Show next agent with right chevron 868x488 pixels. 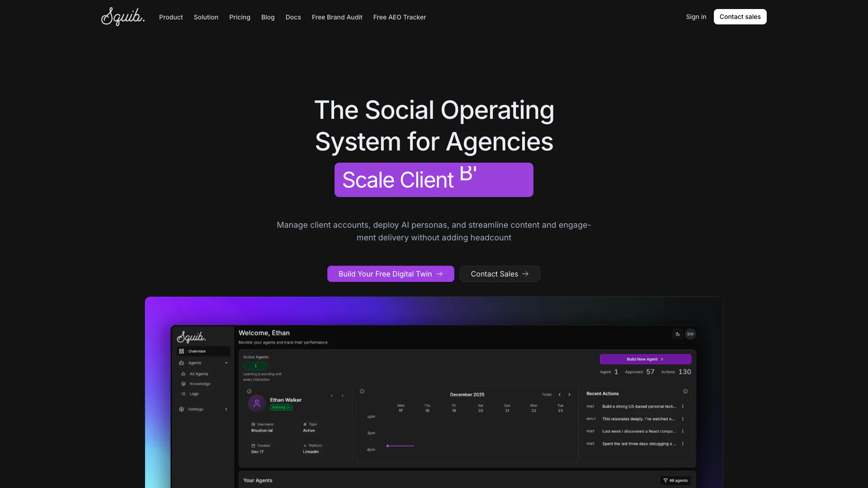pos(343,396)
